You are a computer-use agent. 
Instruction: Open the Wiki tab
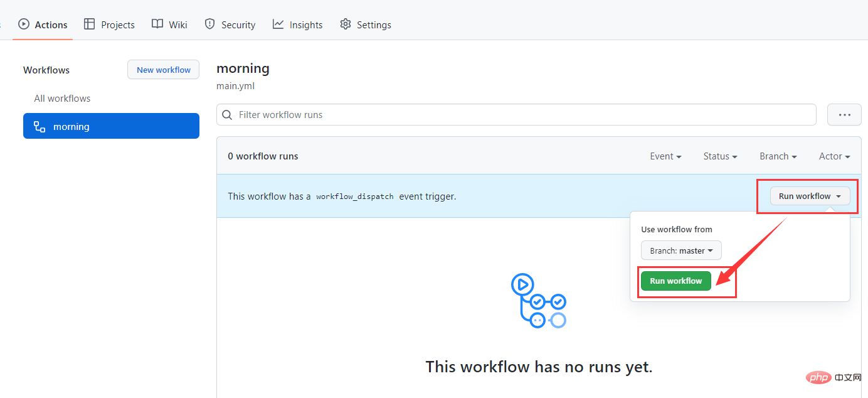(x=169, y=24)
